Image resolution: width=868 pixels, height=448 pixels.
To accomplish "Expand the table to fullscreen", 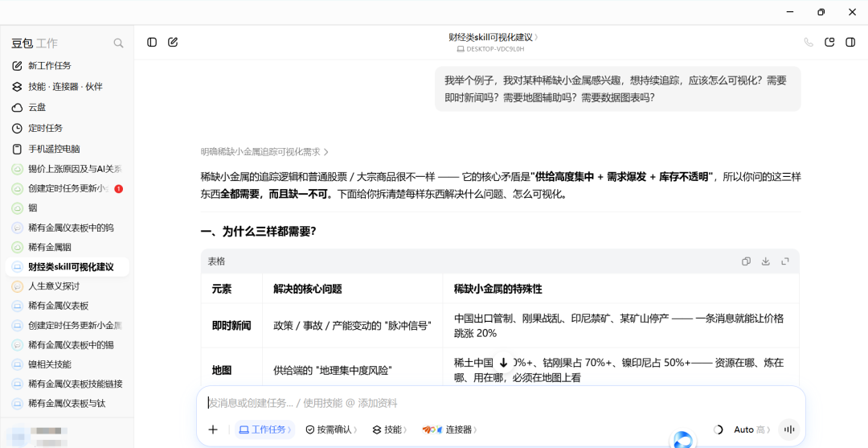I will tap(785, 261).
